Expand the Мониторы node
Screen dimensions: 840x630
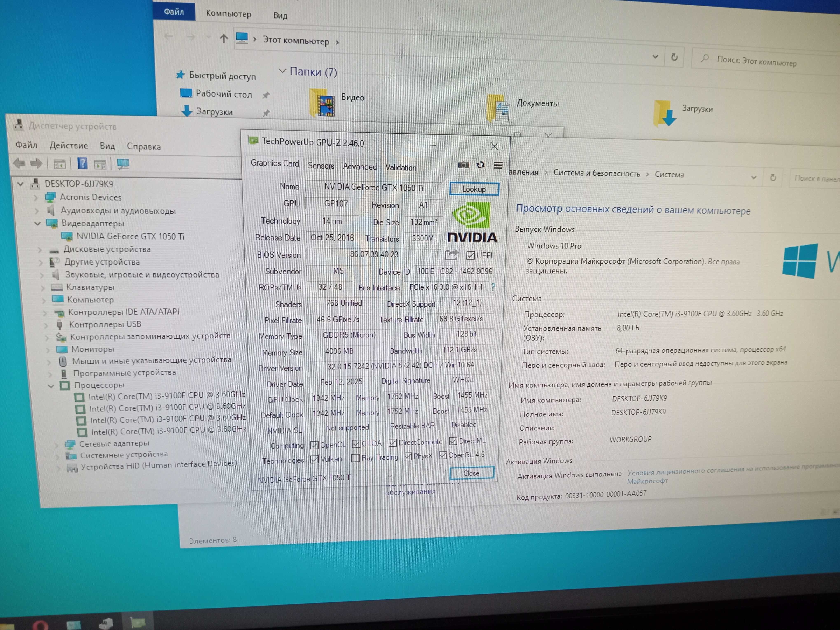48,350
